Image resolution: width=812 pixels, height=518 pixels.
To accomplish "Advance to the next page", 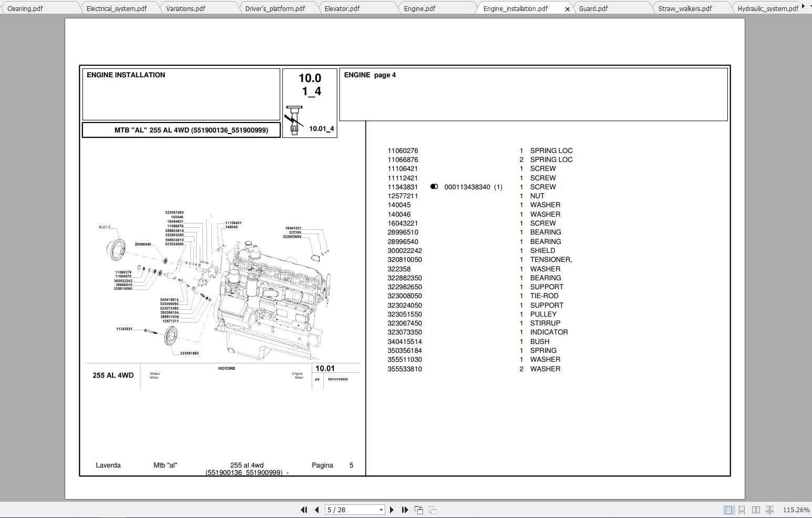I will [392, 510].
